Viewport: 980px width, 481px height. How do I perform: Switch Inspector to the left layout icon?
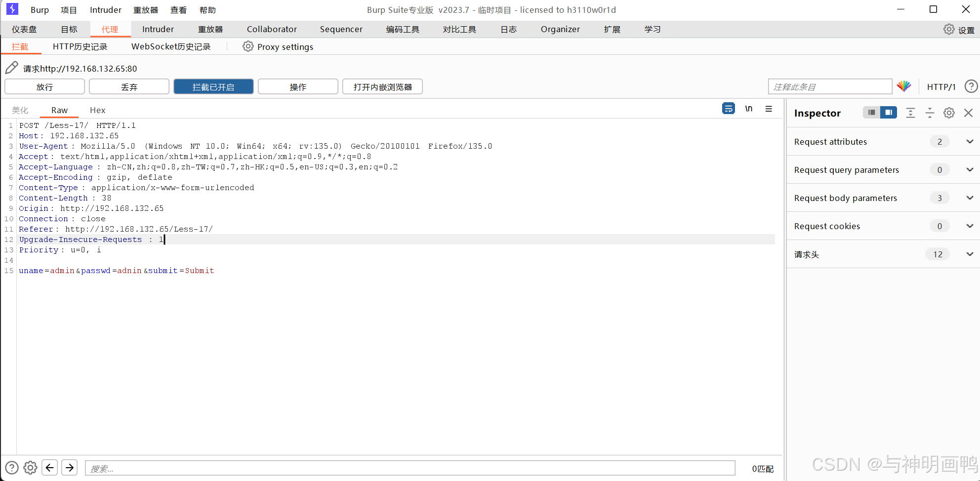[x=872, y=113]
